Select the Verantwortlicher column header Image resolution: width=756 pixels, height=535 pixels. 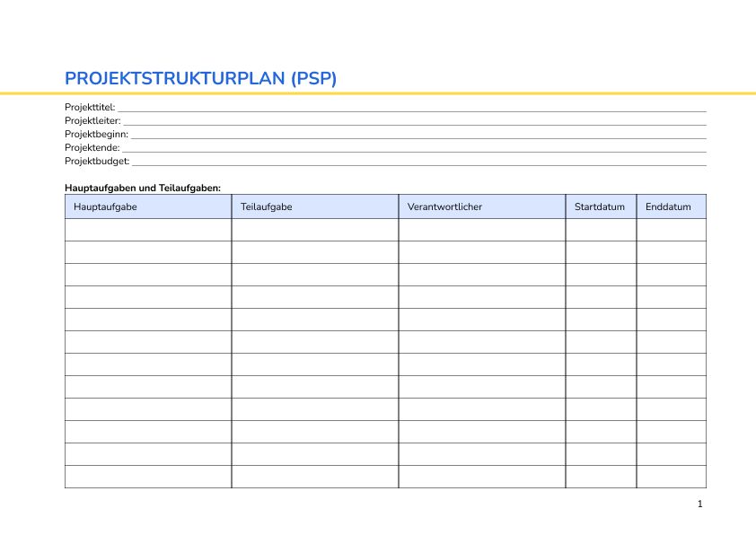pyautogui.click(x=444, y=206)
